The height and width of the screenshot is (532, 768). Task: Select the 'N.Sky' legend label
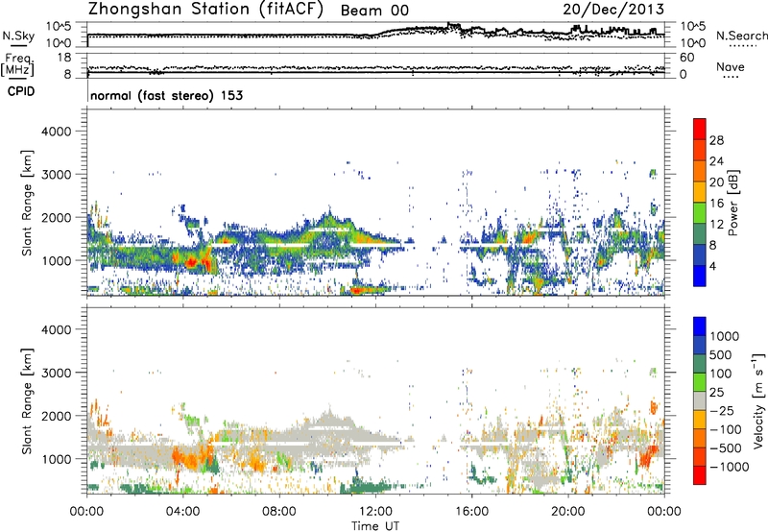(18, 36)
